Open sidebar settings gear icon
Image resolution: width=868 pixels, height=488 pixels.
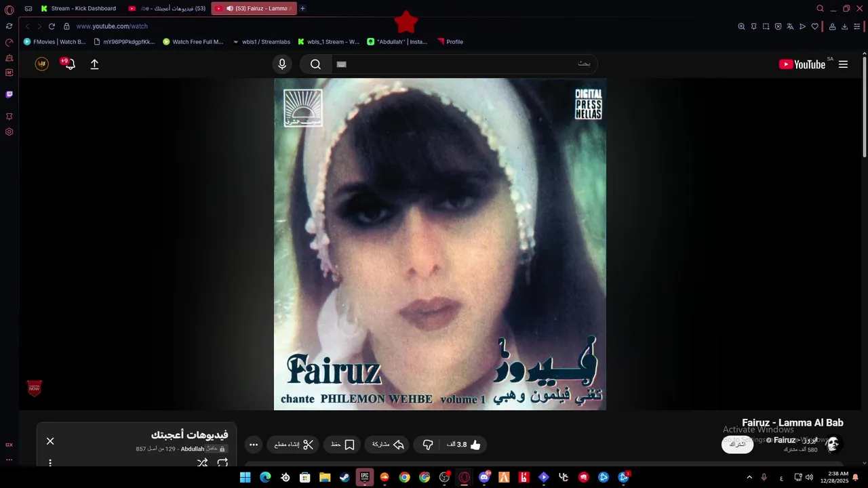9,131
